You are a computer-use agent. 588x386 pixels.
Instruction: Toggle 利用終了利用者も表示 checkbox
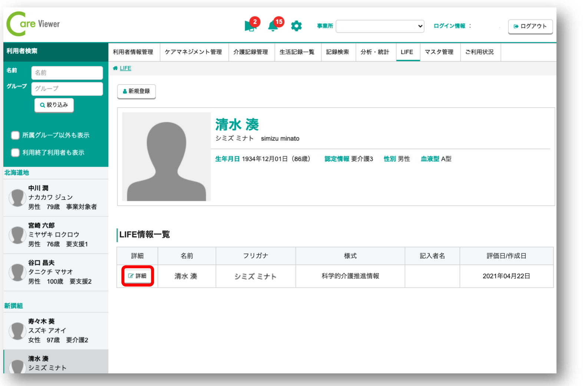pyautogui.click(x=15, y=153)
